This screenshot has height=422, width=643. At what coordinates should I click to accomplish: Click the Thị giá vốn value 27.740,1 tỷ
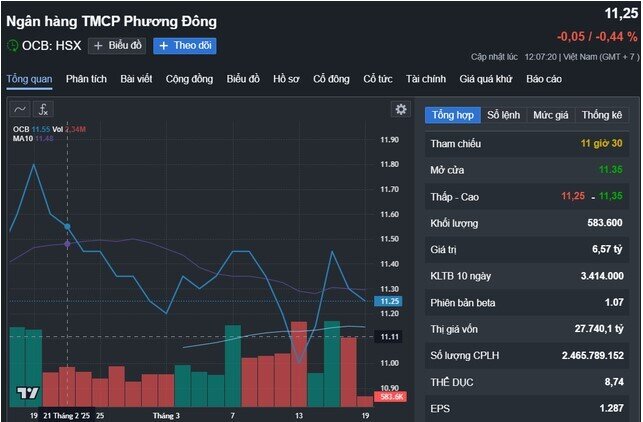click(x=599, y=328)
